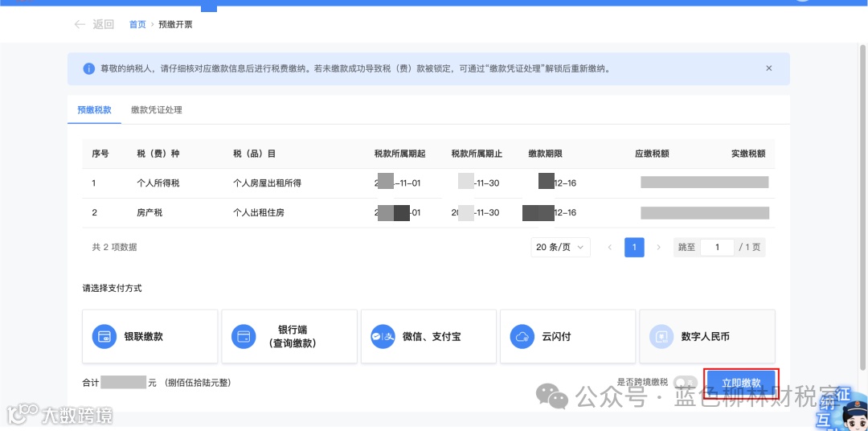Click the next page arrow
The width and height of the screenshot is (868, 431).
click(x=659, y=247)
